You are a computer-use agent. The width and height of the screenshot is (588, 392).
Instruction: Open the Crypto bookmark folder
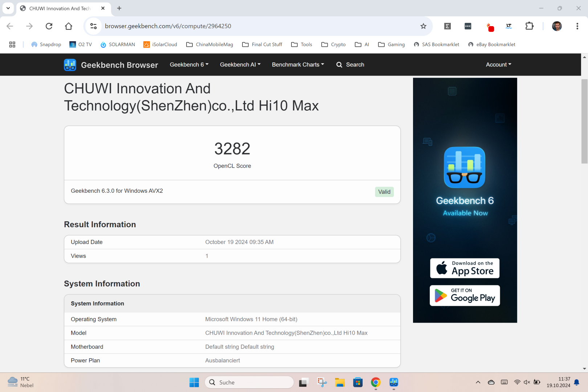pyautogui.click(x=334, y=45)
